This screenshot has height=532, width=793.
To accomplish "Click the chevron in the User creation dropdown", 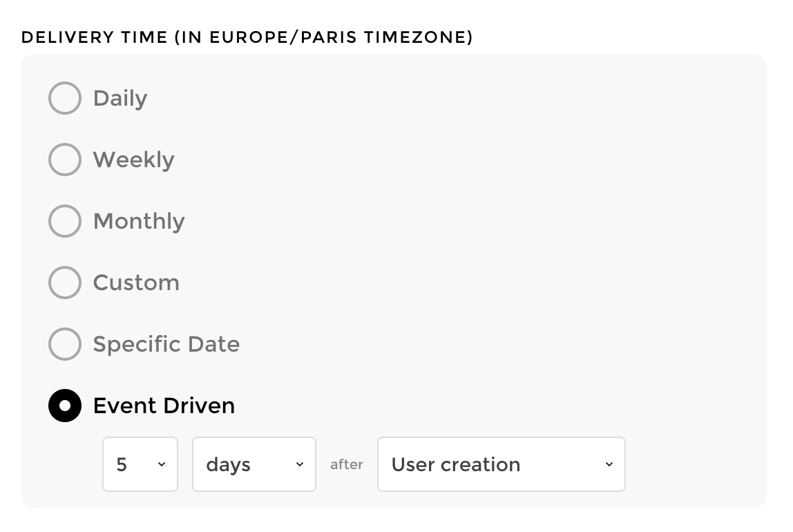I will point(609,464).
